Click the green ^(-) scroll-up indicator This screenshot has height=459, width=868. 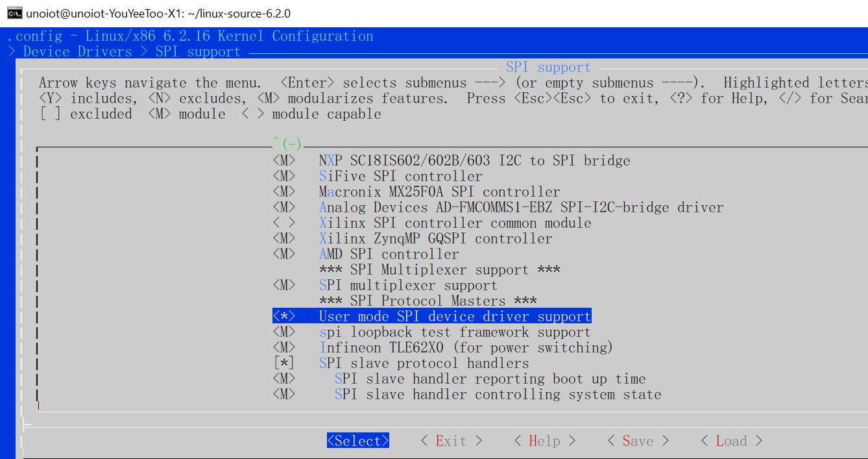pyautogui.click(x=287, y=144)
